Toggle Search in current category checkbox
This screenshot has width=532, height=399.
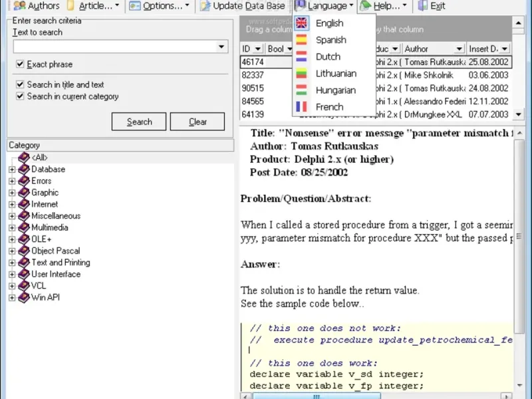pos(20,96)
